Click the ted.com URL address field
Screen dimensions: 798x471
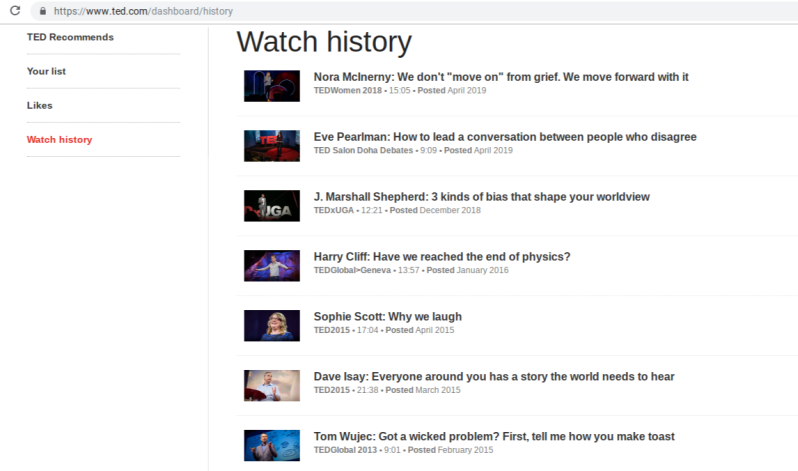coord(413,11)
